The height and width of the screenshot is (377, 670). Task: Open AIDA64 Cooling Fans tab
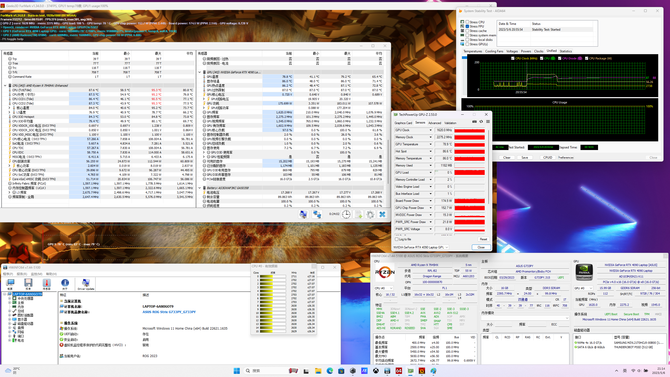(x=494, y=51)
